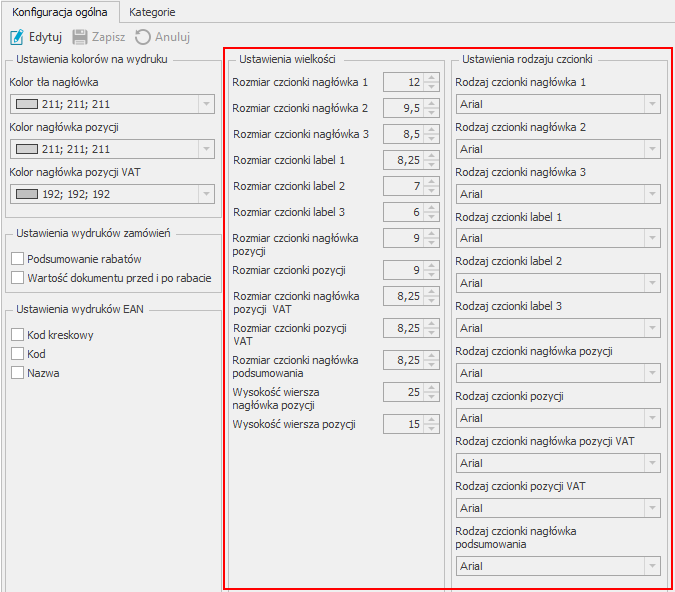Increase Wysokość wiersza pozycji using up arrow
The width and height of the screenshot is (675, 592).
click(x=431, y=420)
